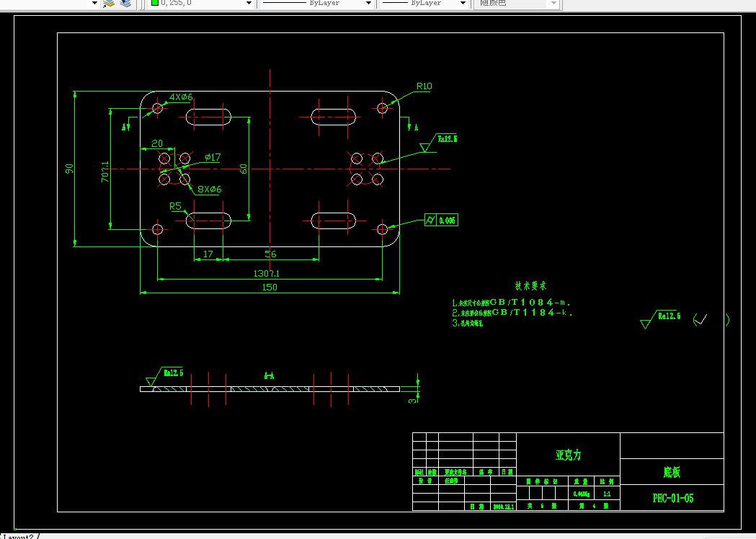Select the Ra12.5 general roughness symbol above title block
The width and height of the screenshot is (756, 539).
[661, 319]
